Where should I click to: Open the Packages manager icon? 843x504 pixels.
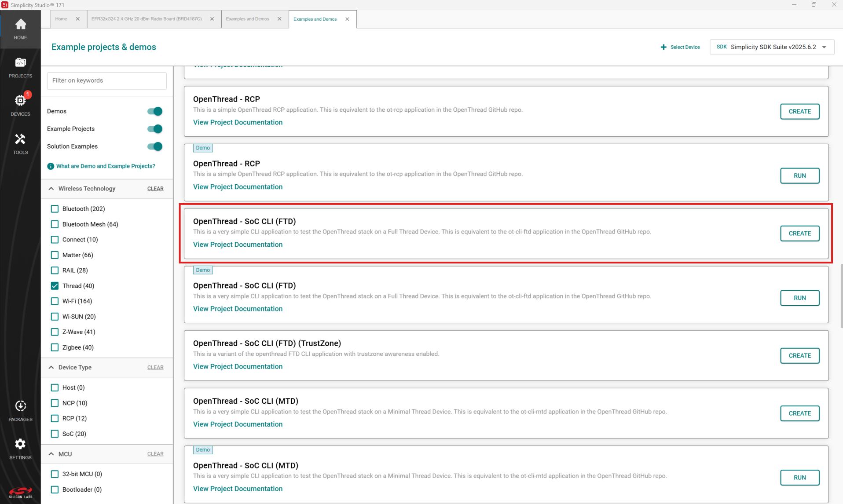point(20,409)
